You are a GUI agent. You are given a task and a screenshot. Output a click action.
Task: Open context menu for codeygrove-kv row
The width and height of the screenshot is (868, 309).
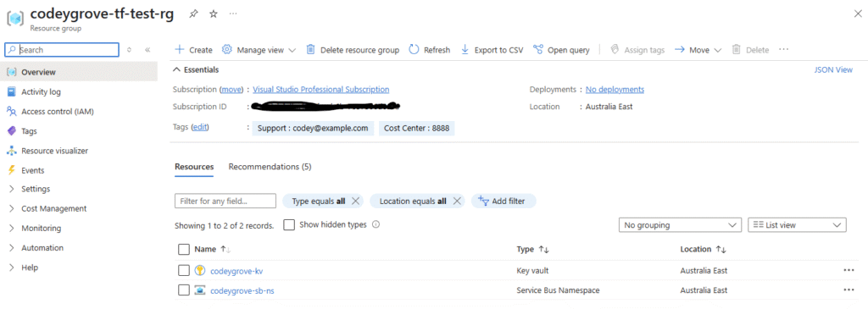click(x=849, y=271)
